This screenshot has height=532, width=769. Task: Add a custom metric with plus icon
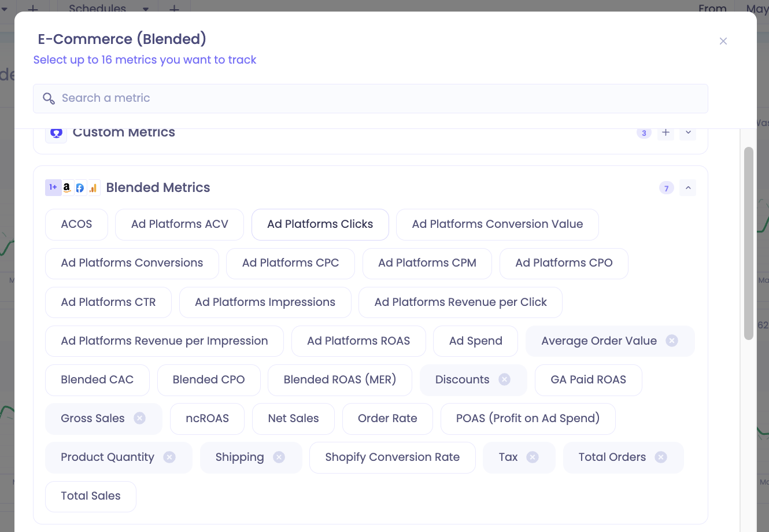(666, 132)
